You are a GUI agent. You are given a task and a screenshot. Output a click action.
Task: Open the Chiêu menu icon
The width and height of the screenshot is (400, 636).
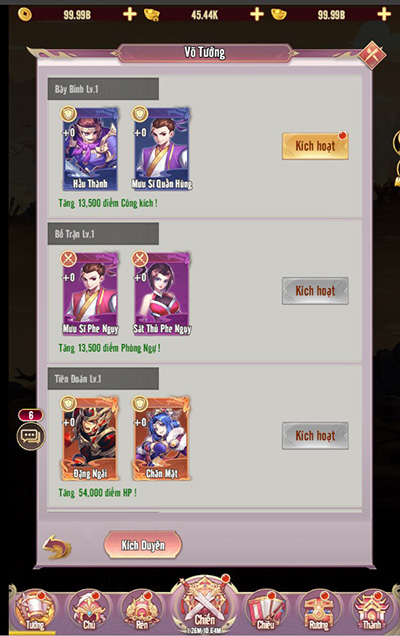(x=266, y=612)
